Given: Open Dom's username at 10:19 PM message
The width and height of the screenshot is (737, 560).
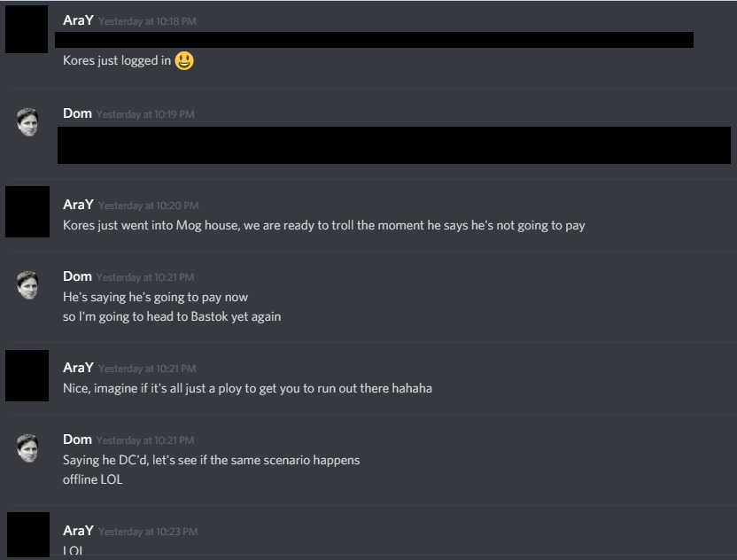Looking at the screenshot, I should click(x=77, y=113).
